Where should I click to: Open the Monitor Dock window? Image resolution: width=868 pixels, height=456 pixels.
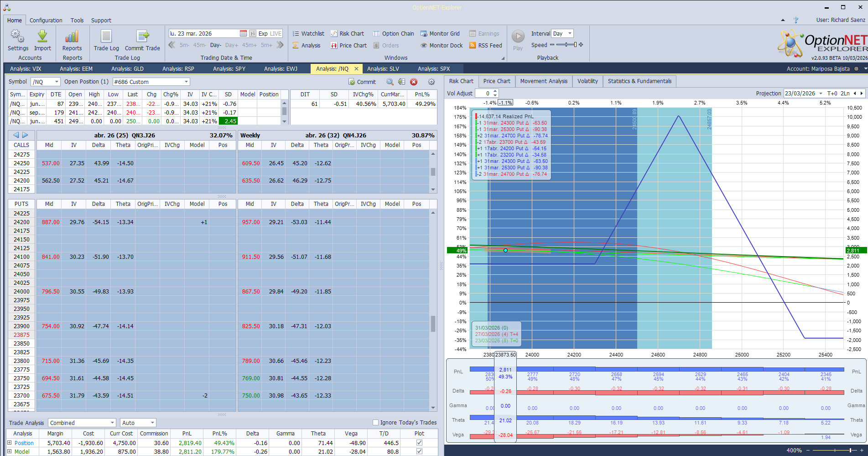click(x=441, y=45)
